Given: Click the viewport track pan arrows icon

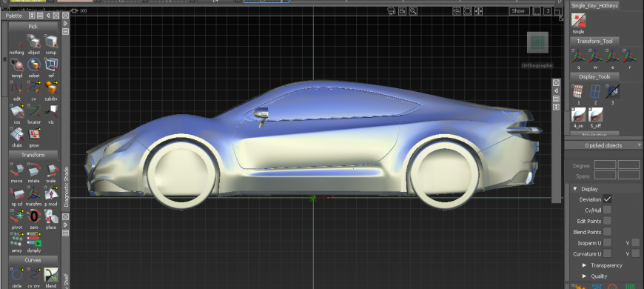Looking at the screenshot, I should tap(478, 11).
